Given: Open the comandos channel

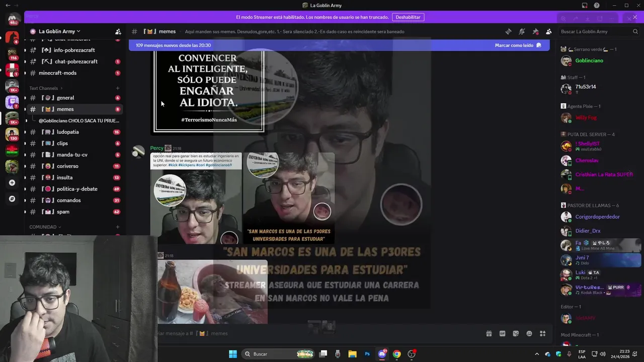Looking at the screenshot, I should click(x=74, y=200).
